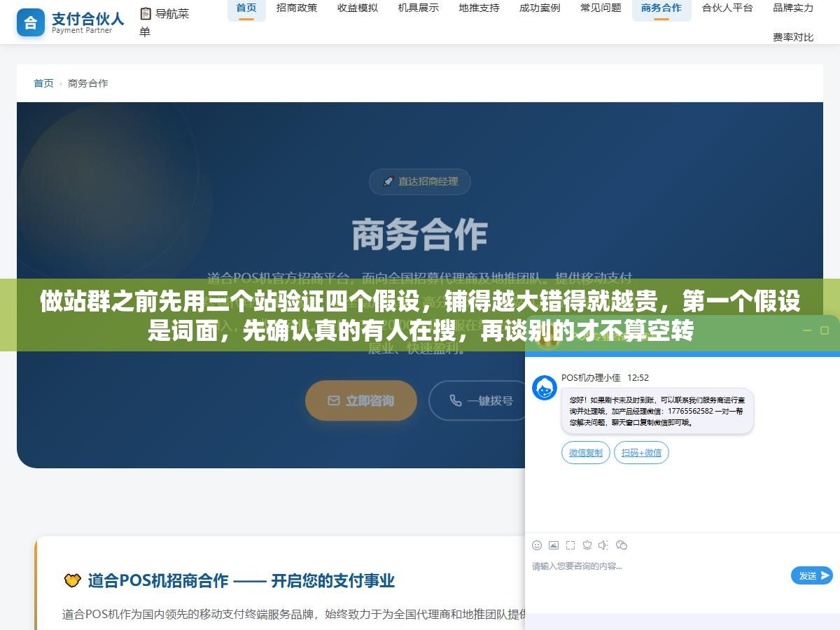Click the 立即咨询 button

coord(361,400)
